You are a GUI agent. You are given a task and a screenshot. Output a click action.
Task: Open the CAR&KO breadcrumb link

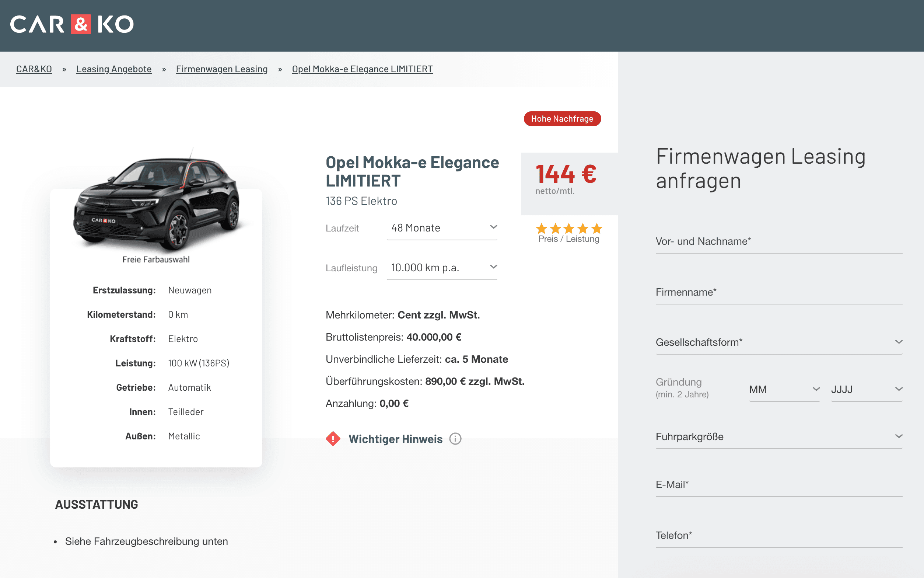(34, 69)
